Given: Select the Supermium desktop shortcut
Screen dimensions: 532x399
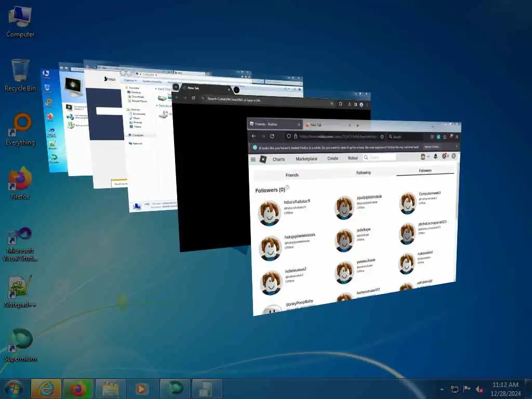Looking at the screenshot, I should (x=20, y=345).
